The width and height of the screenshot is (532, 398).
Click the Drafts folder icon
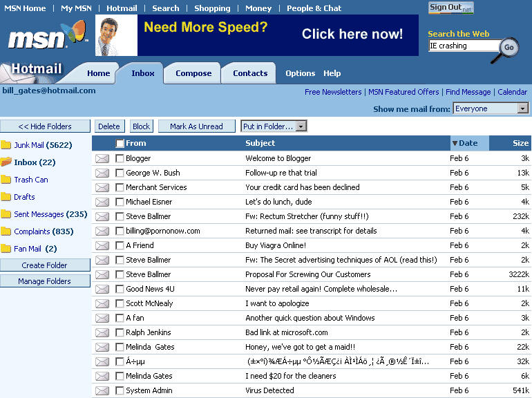tap(6, 197)
